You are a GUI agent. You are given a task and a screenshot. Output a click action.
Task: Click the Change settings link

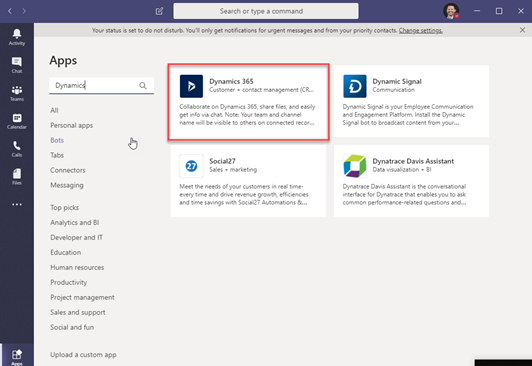tap(420, 31)
